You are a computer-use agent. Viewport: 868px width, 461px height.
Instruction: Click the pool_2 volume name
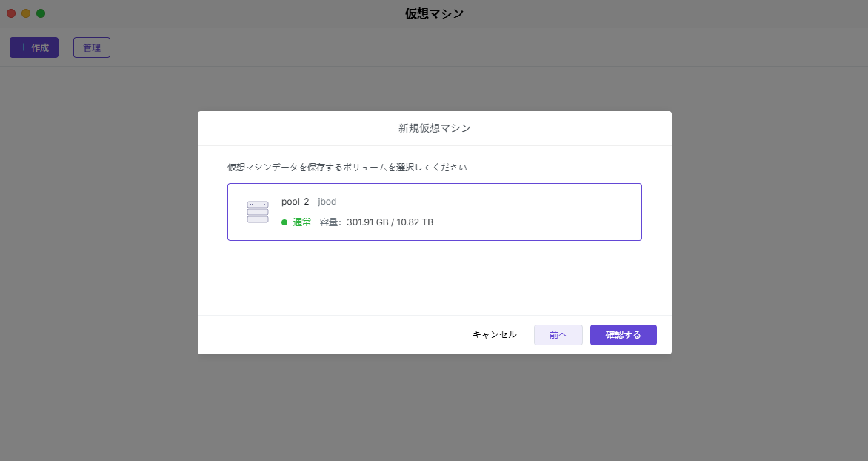click(x=295, y=202)
